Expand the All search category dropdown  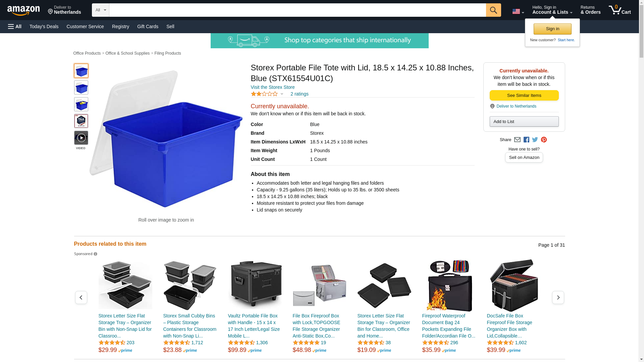click(100, 10)
